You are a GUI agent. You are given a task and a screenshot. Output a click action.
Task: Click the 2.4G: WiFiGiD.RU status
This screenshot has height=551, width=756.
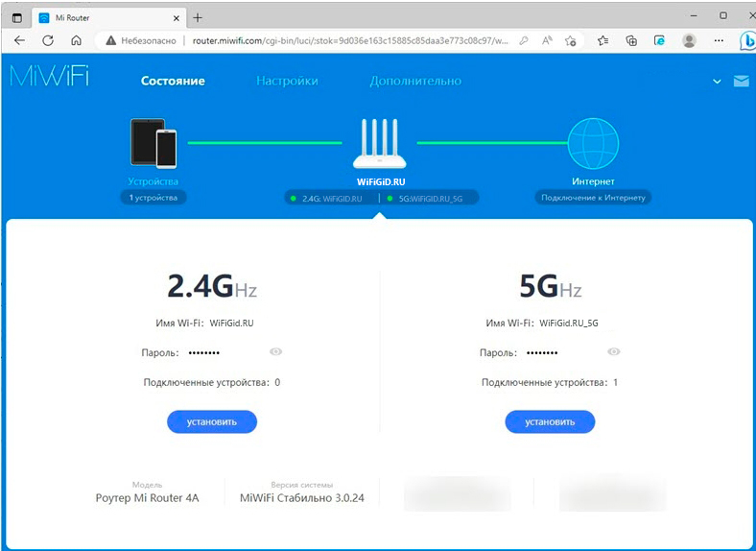pyautogui.click(x=327, y=199)
